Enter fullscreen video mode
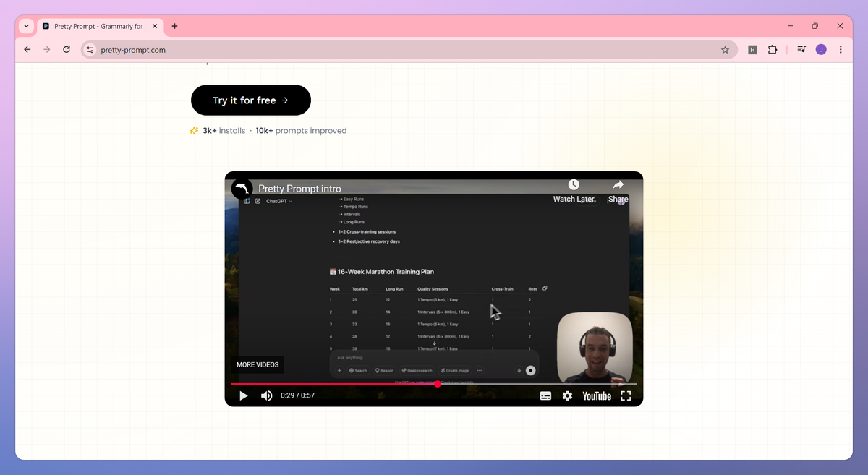Image resolution: width=868 pixels, height=475 pixels. [626, 395]
